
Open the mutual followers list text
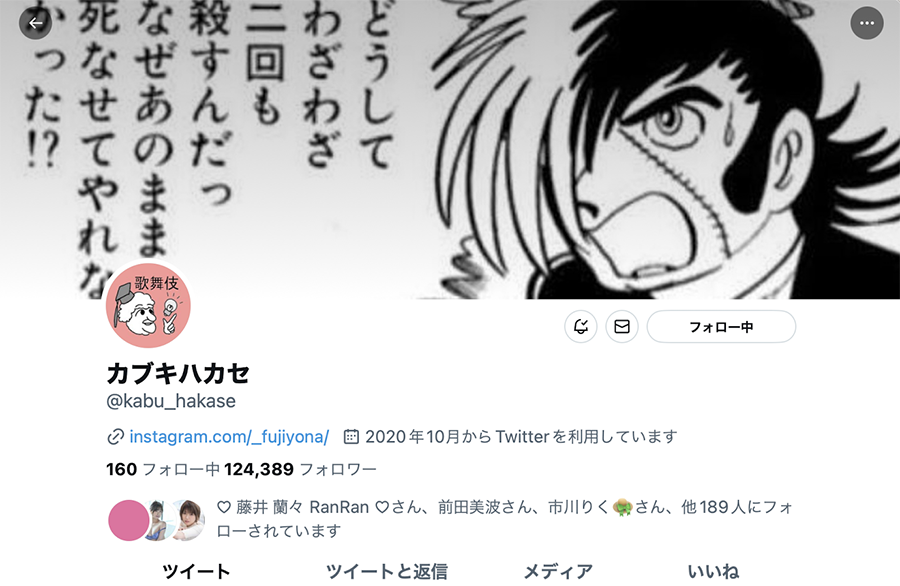click(x=505, y=519)
